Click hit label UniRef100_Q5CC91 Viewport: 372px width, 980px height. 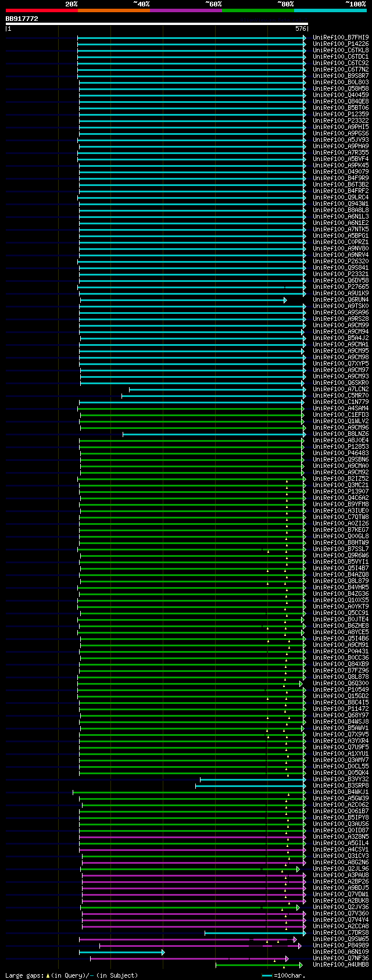(341, 613)
